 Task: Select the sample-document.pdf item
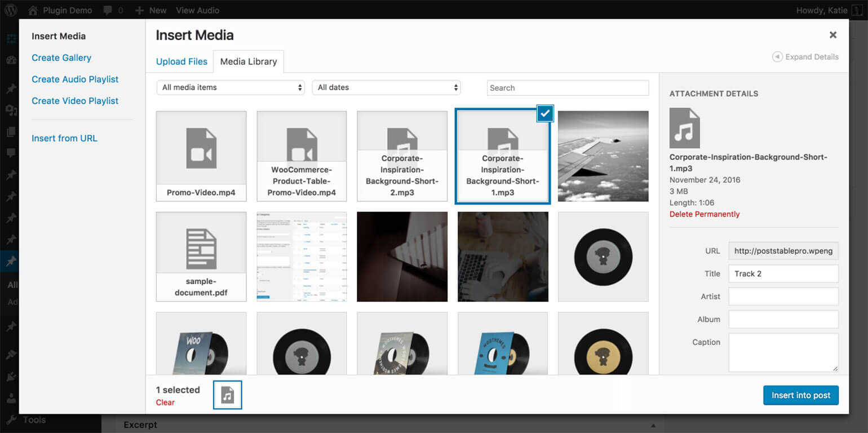201,257
